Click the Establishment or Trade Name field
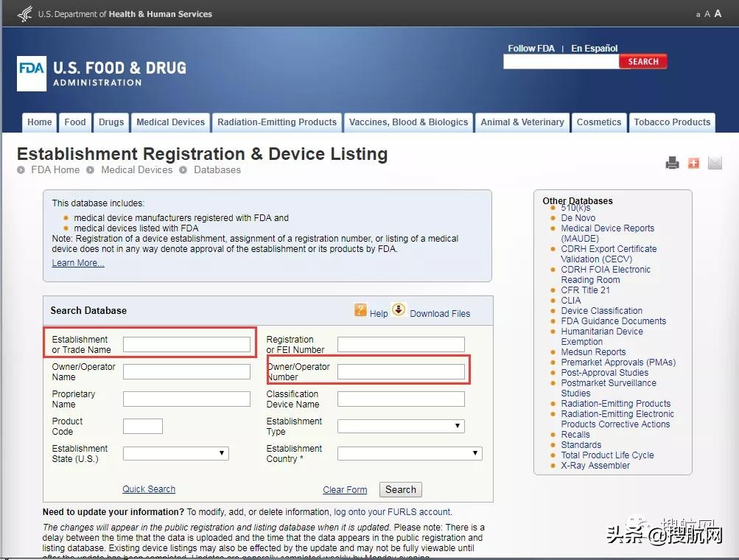This screenshot has width=739, height=560. (186, 344)
